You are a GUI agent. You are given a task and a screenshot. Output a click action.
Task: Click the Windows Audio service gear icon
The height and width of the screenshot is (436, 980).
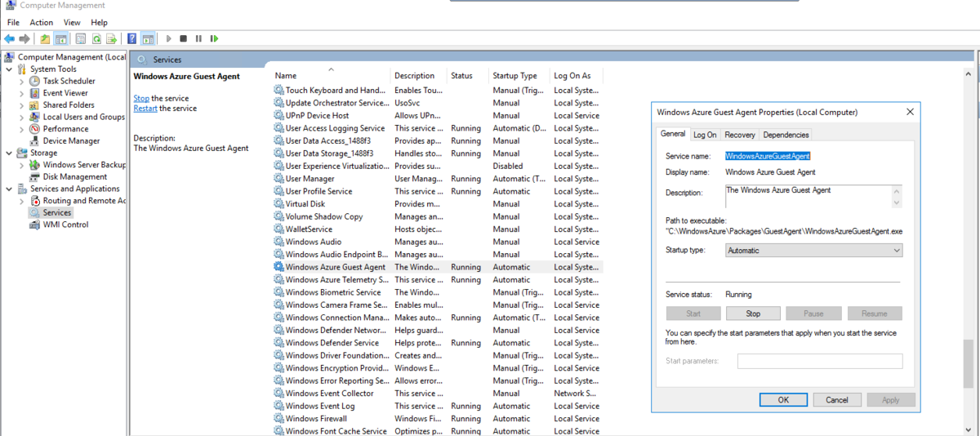tap(279, 242)
